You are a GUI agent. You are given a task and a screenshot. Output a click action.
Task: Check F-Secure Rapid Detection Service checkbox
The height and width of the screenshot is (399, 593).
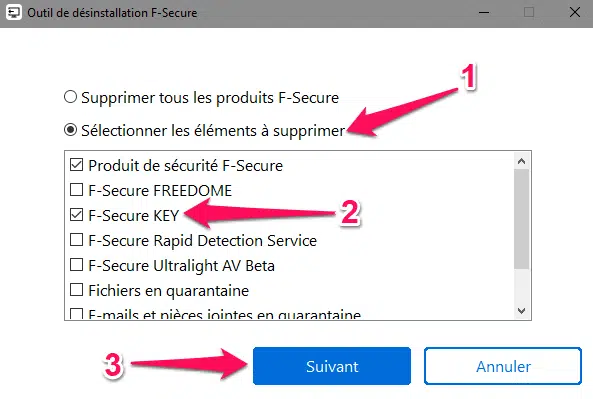76,239
